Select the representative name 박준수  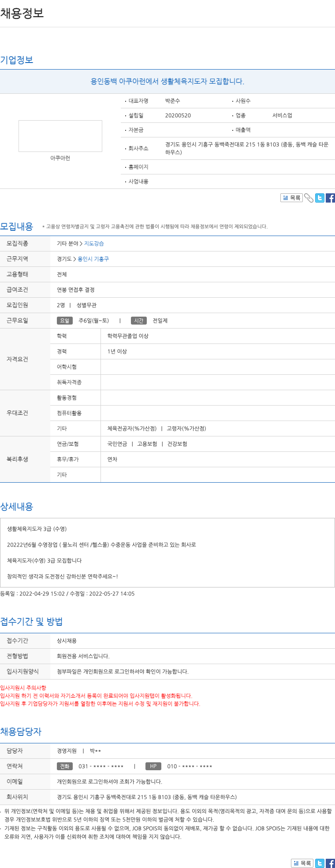[172, 101]
